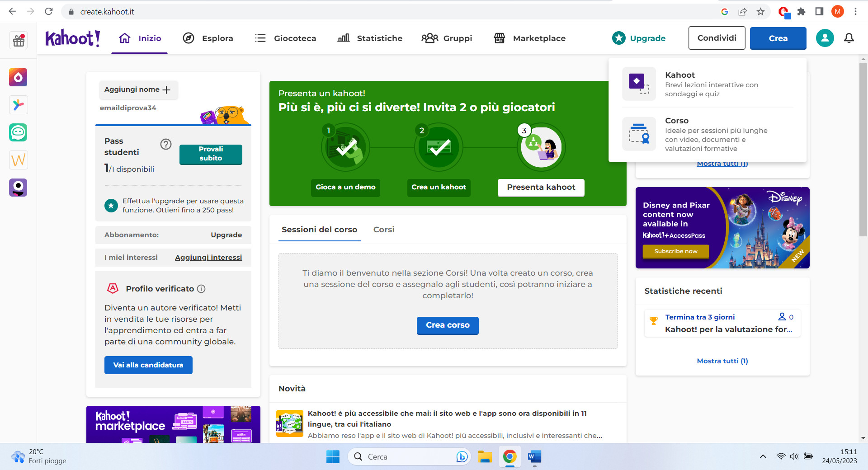Open Chrome's three-dot menu
Screen dimensions: 868x470
(855, 11)
